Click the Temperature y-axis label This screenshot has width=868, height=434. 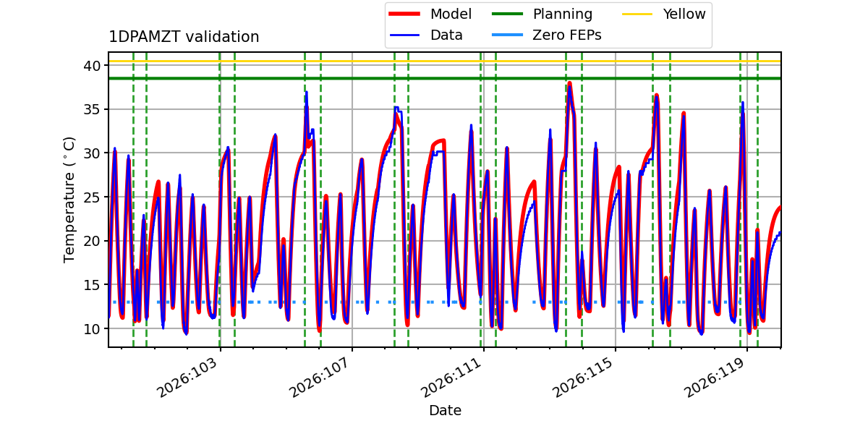(69, 199)
